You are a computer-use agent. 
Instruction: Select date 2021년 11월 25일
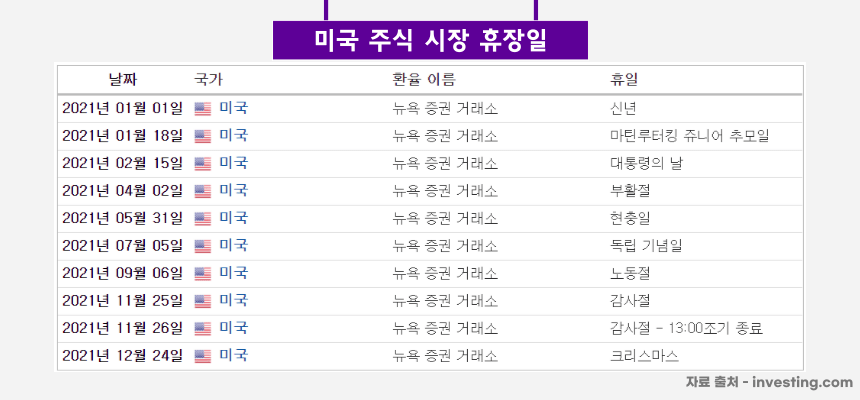click(122, 301)
